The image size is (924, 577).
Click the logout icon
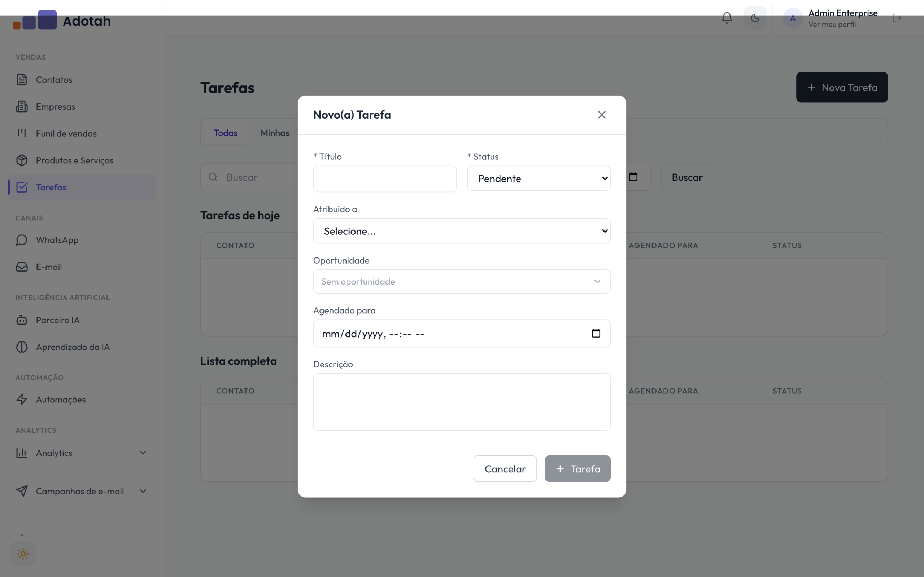coord(897,18)
